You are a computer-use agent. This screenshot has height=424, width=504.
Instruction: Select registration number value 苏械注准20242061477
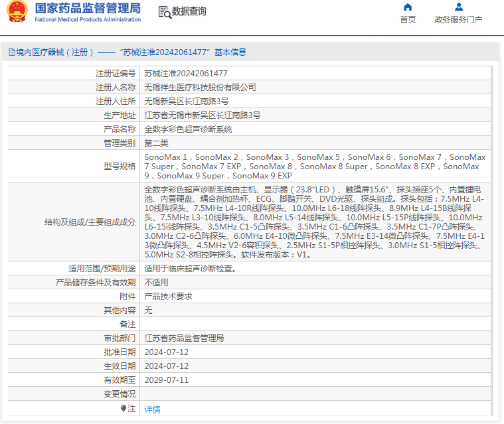[186, 74]
